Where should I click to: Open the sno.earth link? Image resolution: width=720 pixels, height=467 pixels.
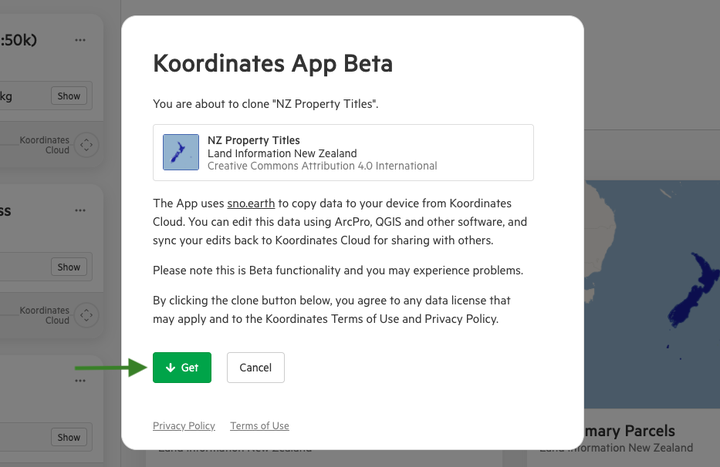point(251,203)
